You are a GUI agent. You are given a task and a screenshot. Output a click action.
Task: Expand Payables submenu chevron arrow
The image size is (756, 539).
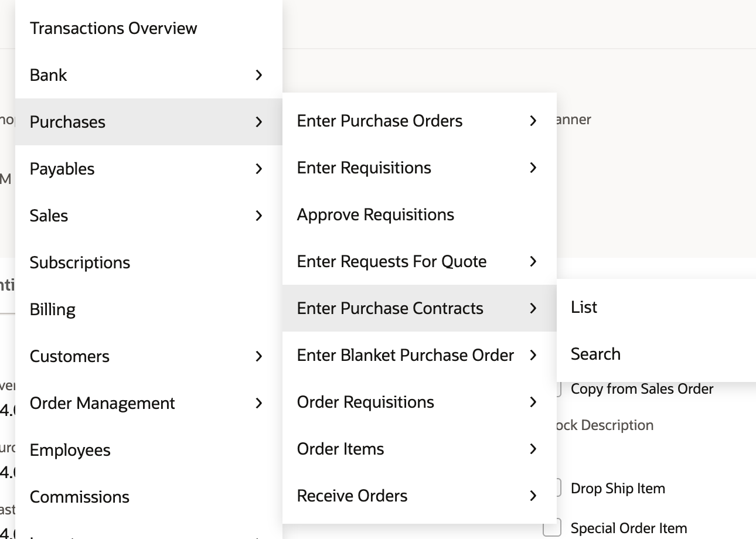coord(259,169)
